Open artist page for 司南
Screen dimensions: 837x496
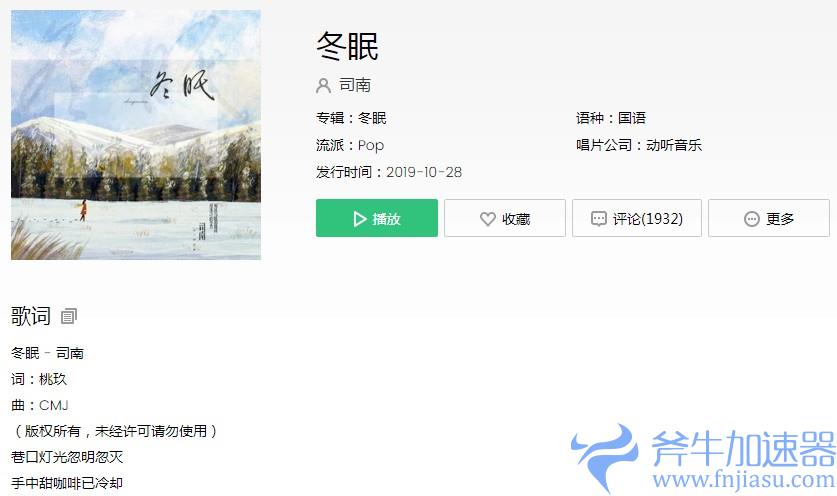355,85
